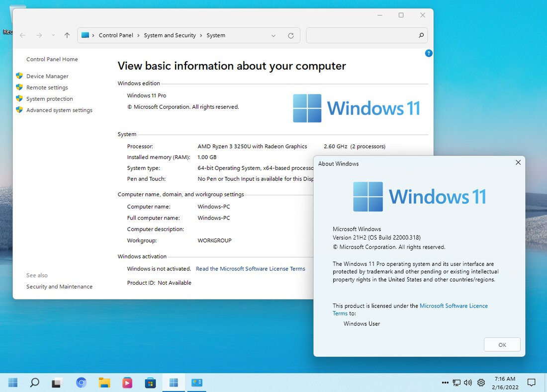Switch to Control Panel taskbar button
Screen dimensions: 547x392
tap(197, 382)
